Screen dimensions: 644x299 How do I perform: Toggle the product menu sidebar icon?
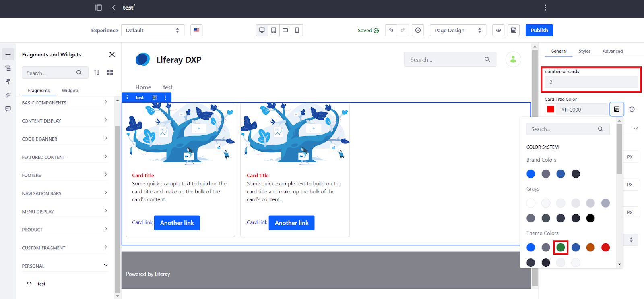point(99,8)
